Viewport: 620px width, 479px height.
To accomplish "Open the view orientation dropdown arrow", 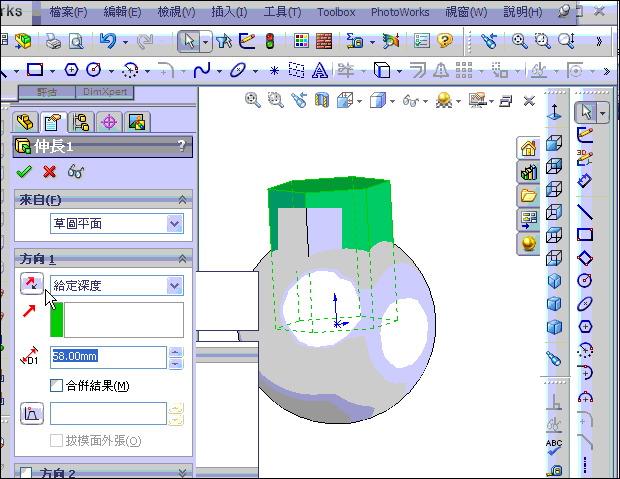I will tap(359, 102).
